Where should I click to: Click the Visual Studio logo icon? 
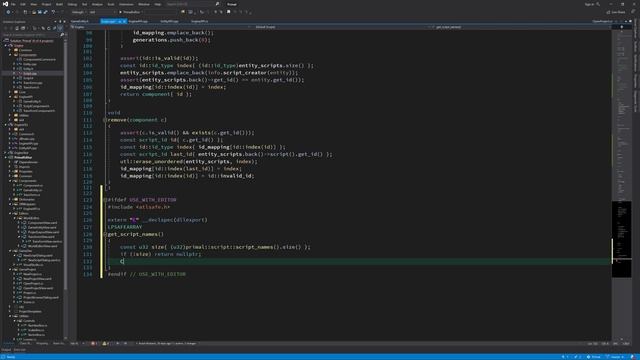5,4
